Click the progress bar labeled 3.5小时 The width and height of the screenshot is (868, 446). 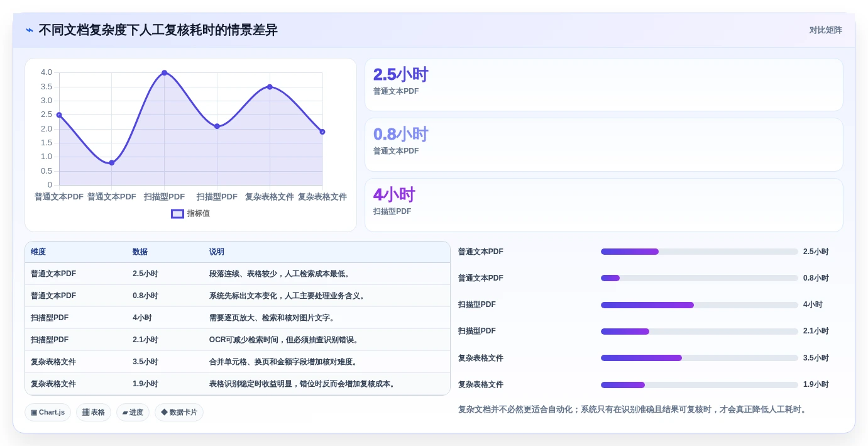point(699,358)
